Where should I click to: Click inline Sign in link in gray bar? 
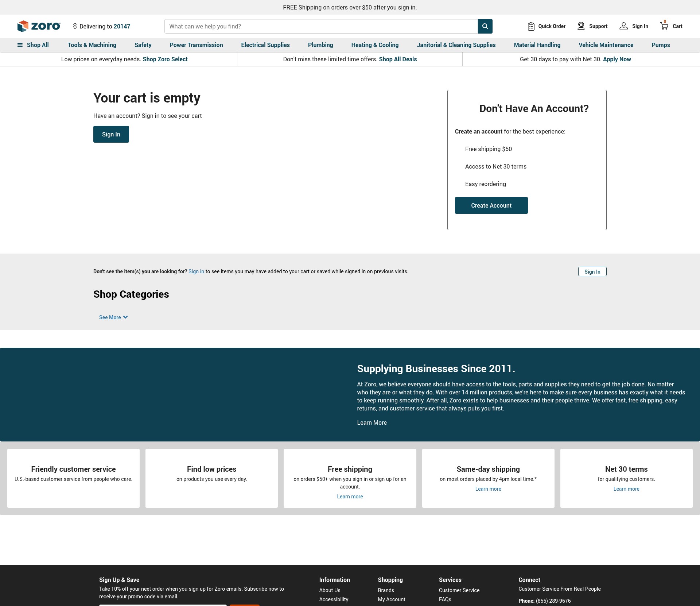[196, 271]
